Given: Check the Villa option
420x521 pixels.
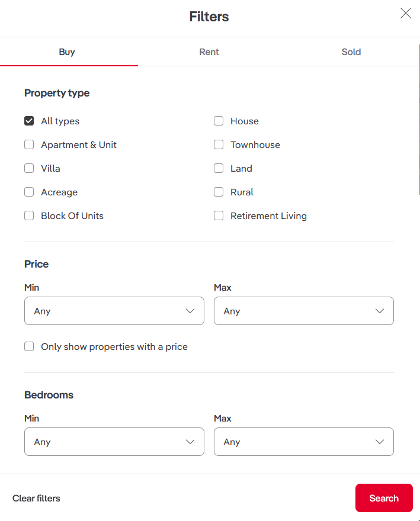Looking at the screenshot, I should [x=29, y=168].
